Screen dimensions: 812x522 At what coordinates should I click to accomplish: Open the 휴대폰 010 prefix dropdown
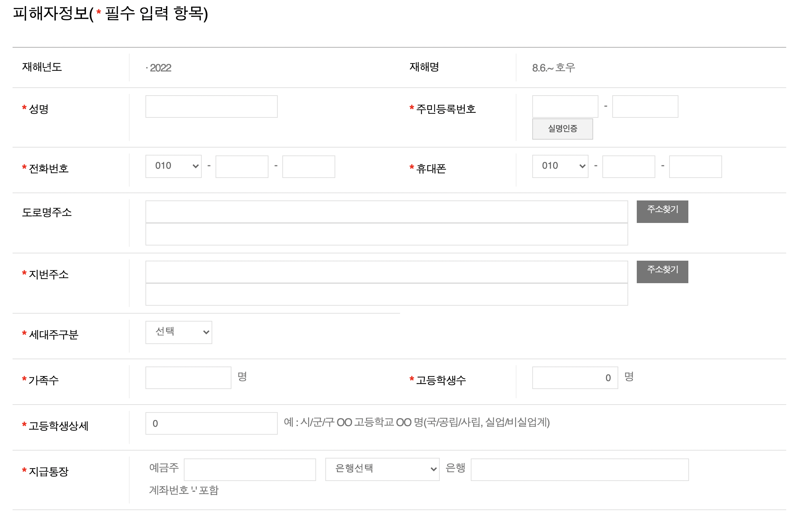coord(560,166)
